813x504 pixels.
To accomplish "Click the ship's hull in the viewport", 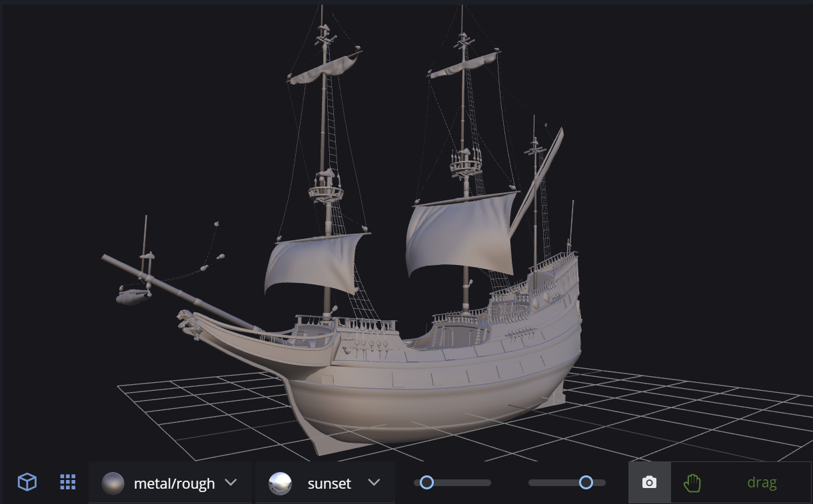I will [426, 399].
